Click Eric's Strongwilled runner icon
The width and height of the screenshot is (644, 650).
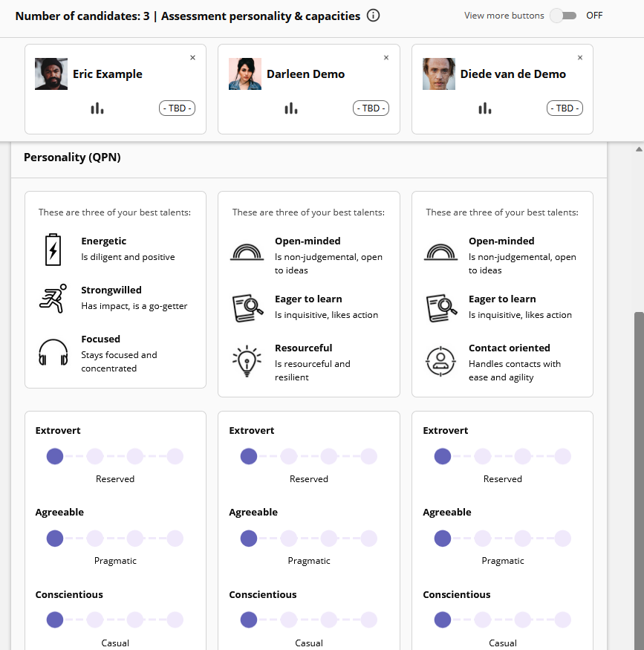point(53,299)
